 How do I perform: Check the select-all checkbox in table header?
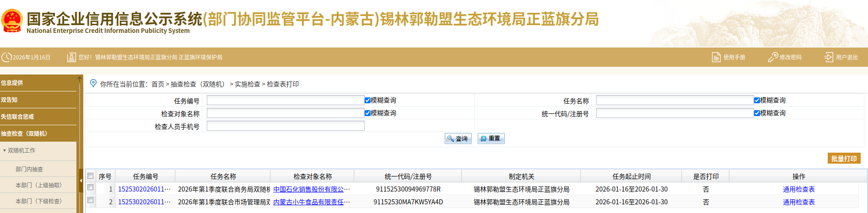(x=91, y=176)
